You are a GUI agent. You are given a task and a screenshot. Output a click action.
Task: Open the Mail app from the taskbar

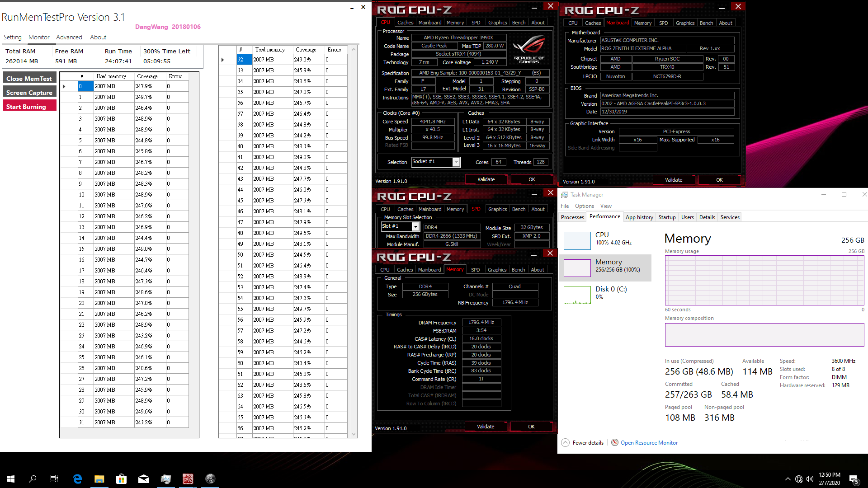coord(144,479)
